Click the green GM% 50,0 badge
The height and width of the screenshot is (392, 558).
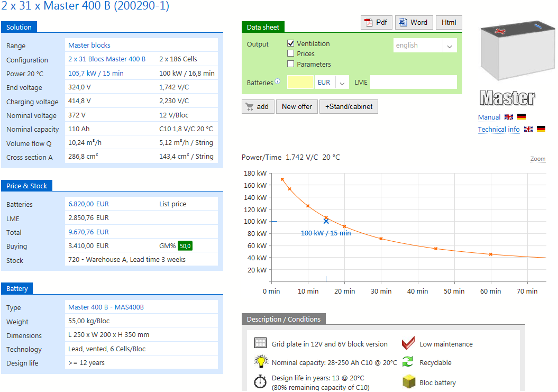pos(185,246)
